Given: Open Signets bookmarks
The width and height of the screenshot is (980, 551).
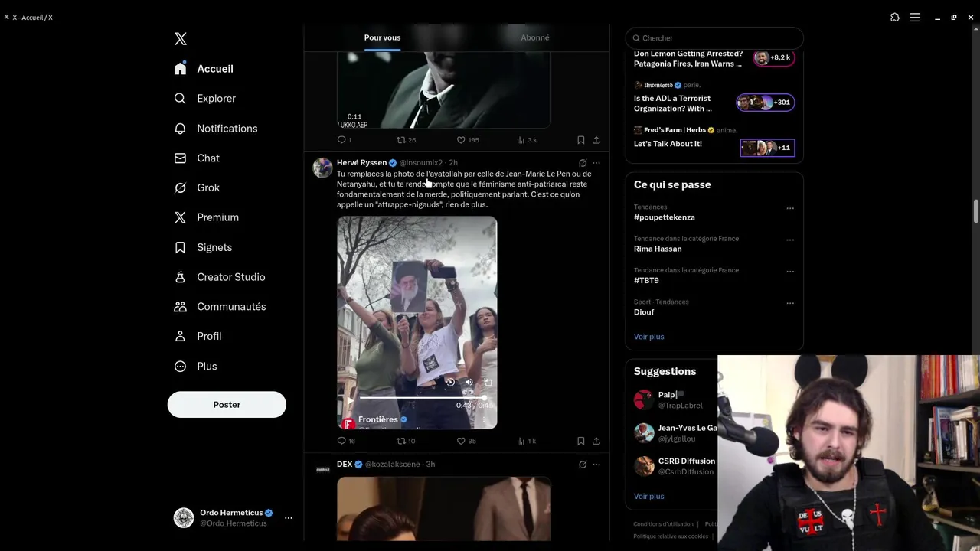Looking at the screenshot, I should [x=203, y=247].
